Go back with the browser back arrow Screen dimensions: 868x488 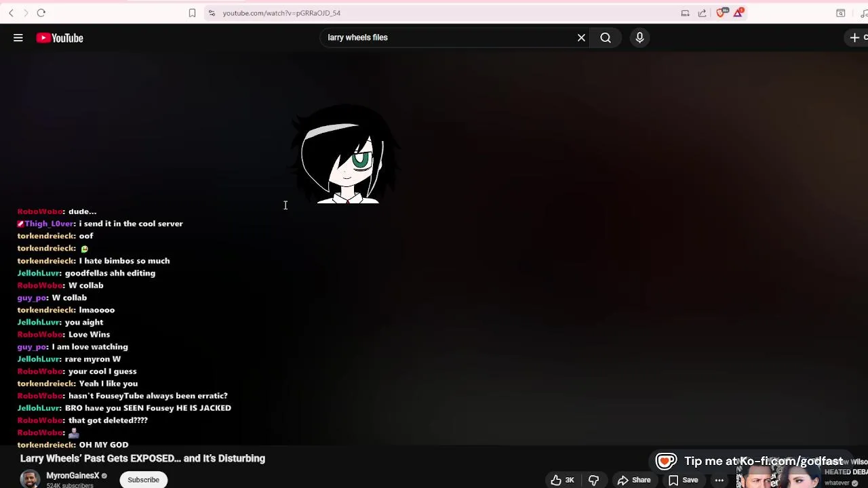pyautogui.click(x=11, y=13)
